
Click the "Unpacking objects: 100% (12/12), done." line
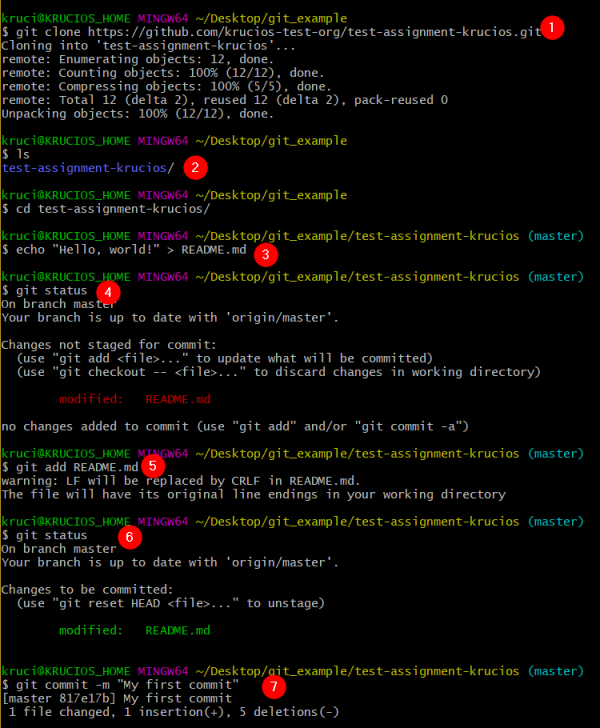(137, 114)
